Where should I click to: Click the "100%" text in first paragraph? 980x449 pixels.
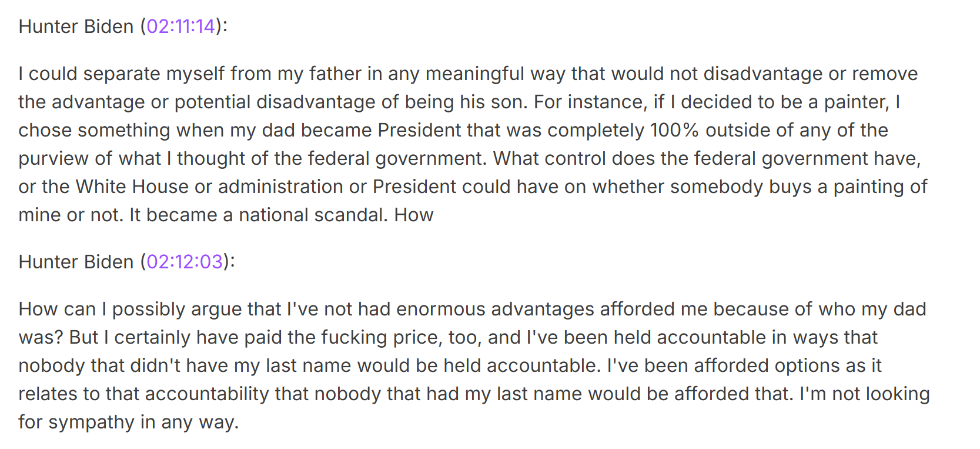tap(674, 130)
